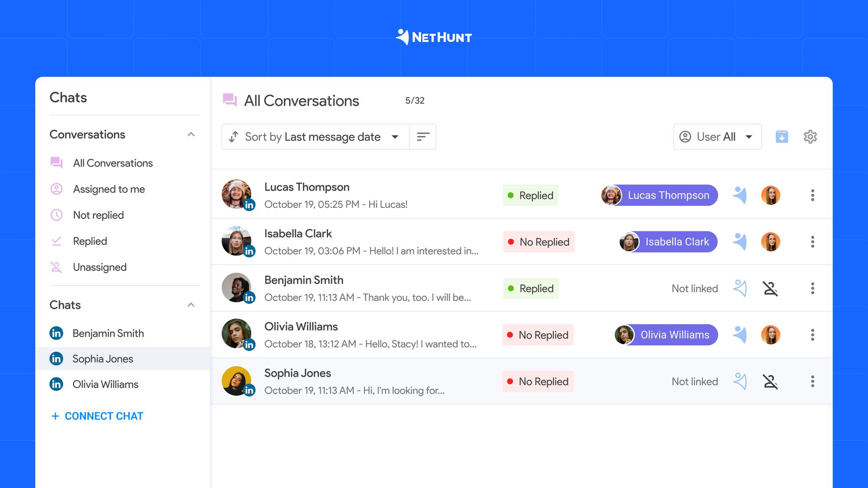
Task: Open 'Hello! I am interested in...' message preview
Action: pos(372,251)
